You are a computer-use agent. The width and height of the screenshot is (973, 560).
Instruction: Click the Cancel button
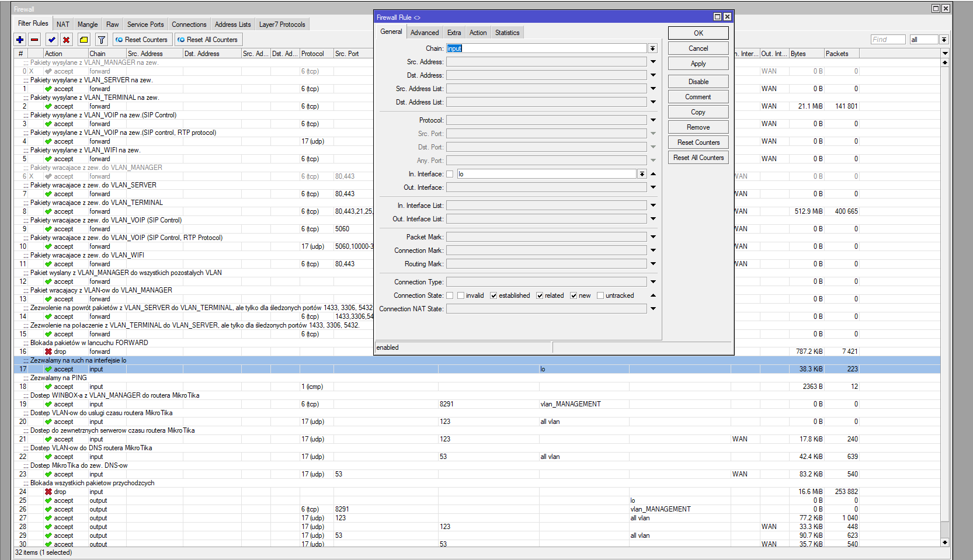tap(699, 48)
